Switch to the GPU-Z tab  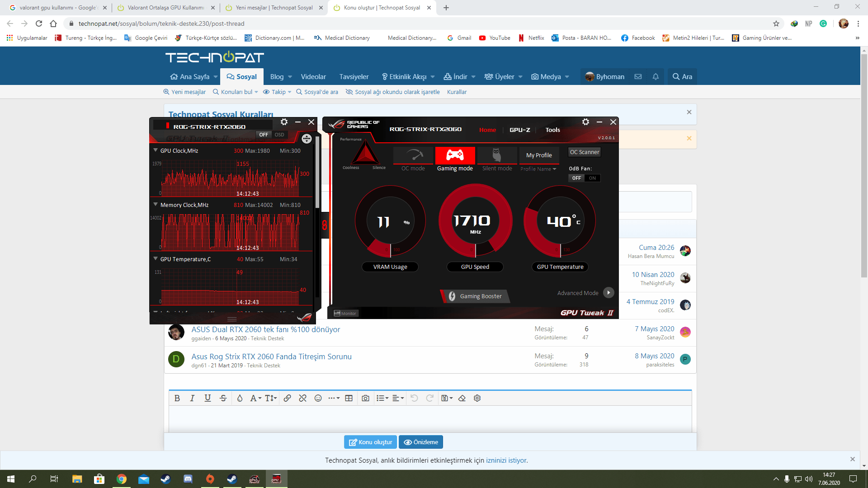point(519,130)
